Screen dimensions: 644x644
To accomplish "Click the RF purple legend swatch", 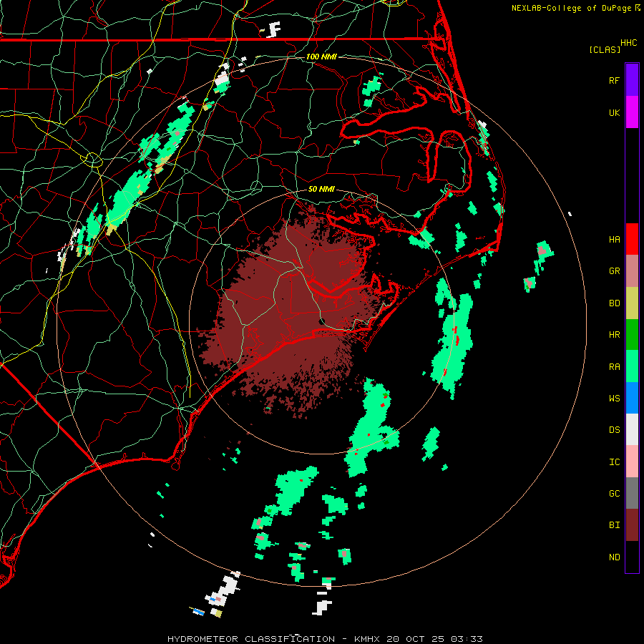I will (x=632, y=80).
